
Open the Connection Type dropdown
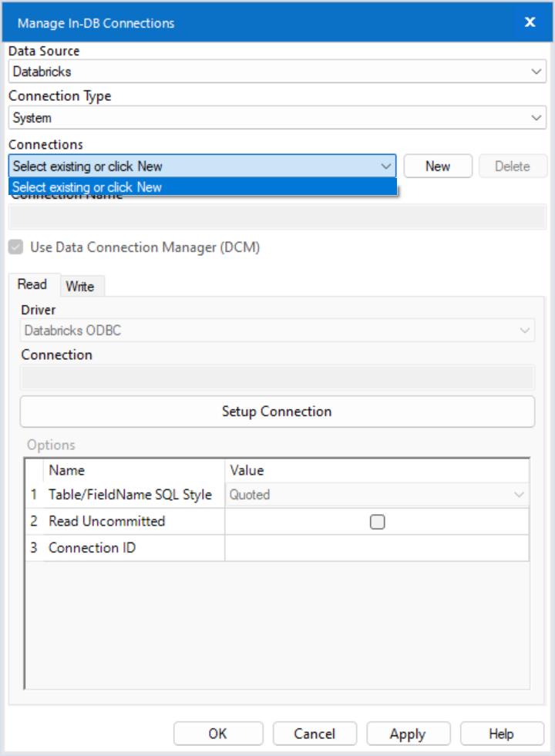pos(536,119)
